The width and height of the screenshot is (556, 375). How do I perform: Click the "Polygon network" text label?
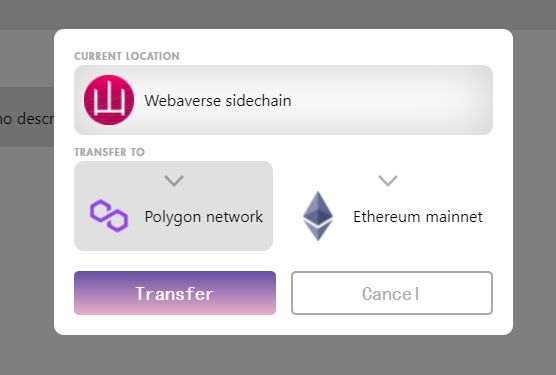(x=204, y=217)
